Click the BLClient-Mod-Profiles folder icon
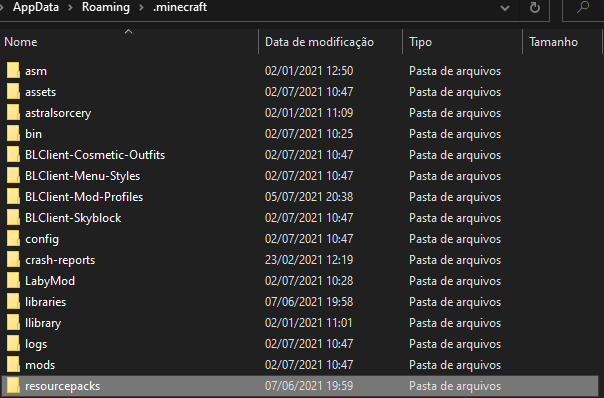Image resolution: width=604 pixels, height=398 pixels. tap(13, 197)
